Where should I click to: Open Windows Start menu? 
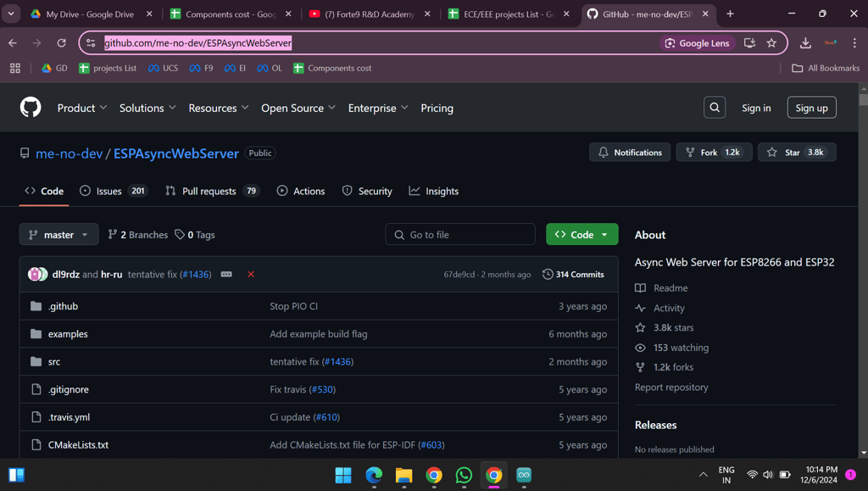click(x=343, y=475)
